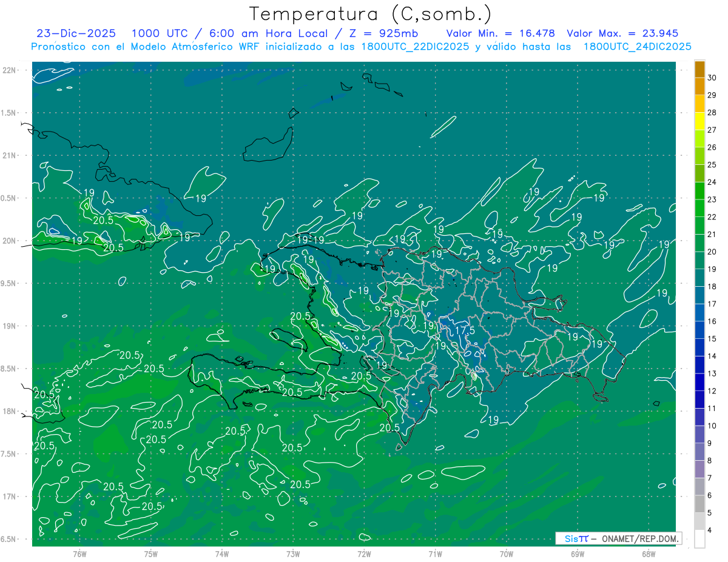Click the '76W' longitude axis label
This screenshot has height=562, width=728.
(79, 554)
